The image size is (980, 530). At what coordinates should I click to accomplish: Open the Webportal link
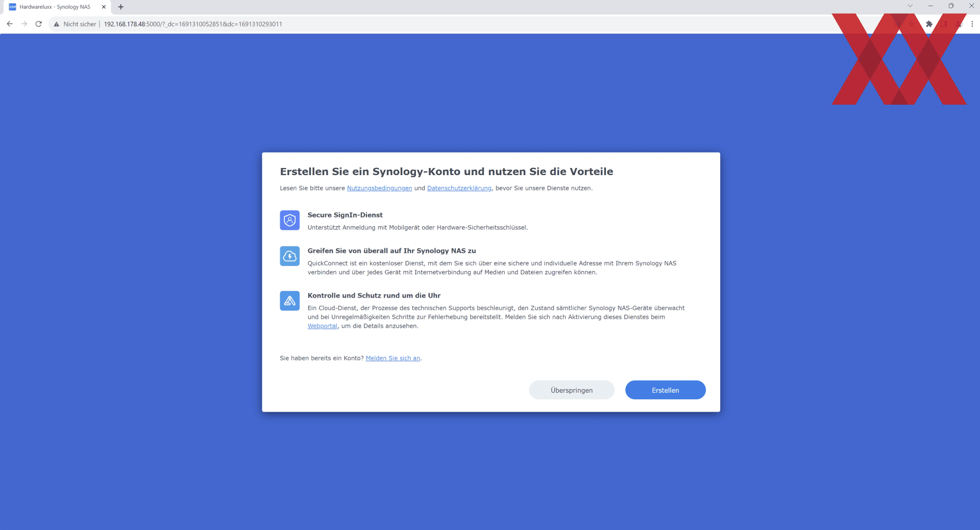point(322,326)
